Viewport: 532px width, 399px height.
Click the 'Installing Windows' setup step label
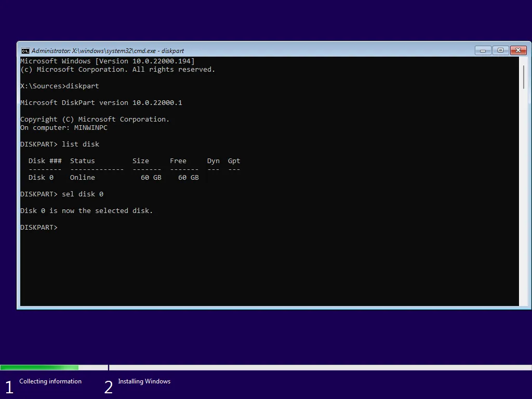coord(144,381)
